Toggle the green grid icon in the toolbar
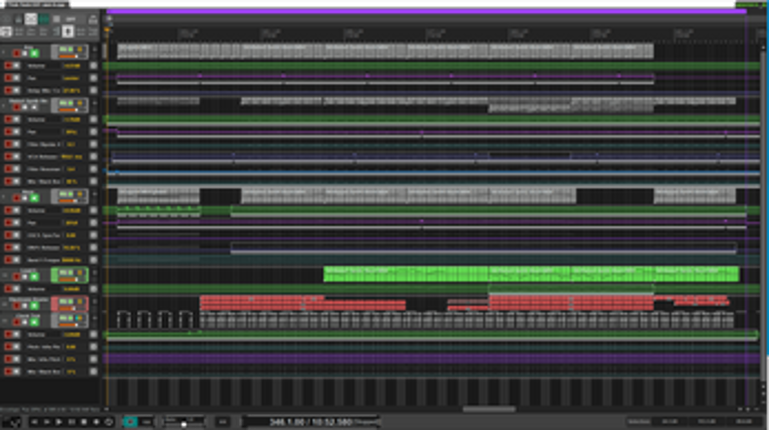Viewport: 769px width, 430px height. click(x=44, y=19)
